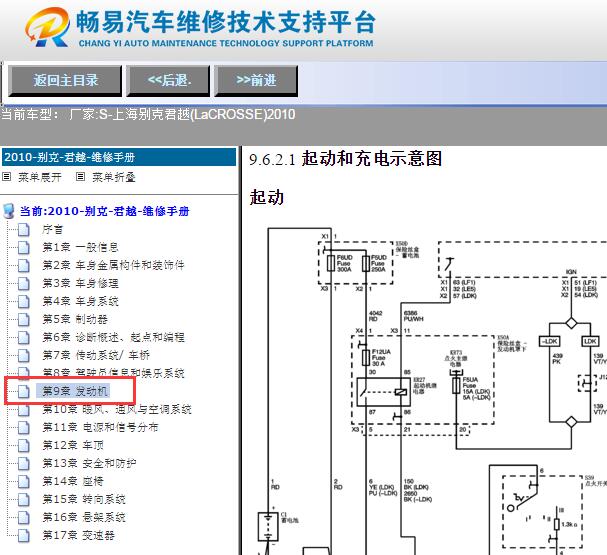
Task: Open 第1章 一般信息
Action: (80, 247)
